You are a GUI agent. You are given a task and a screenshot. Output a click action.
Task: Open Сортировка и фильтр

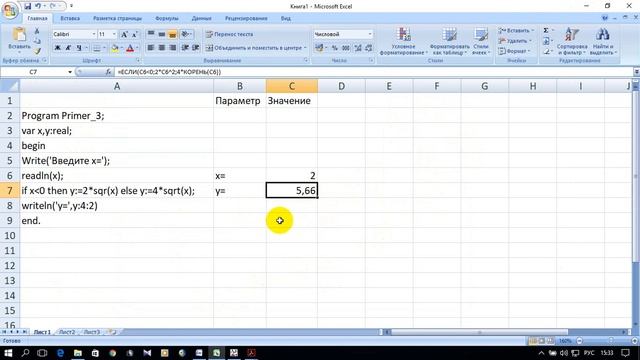572,41
